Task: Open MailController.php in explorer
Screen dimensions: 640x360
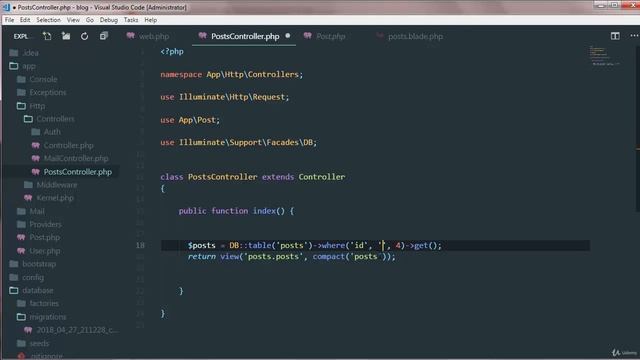Action: point(76,158)
